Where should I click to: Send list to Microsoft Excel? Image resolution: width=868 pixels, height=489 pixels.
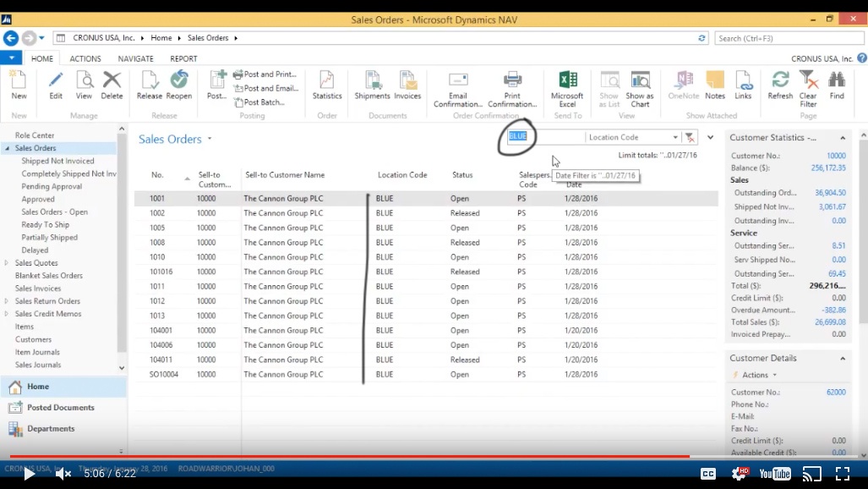coord(567,89)
